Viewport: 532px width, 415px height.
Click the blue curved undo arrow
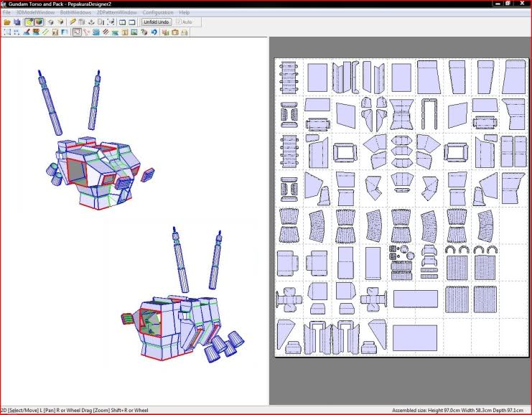pyautogui.click(x=154, y=32)
